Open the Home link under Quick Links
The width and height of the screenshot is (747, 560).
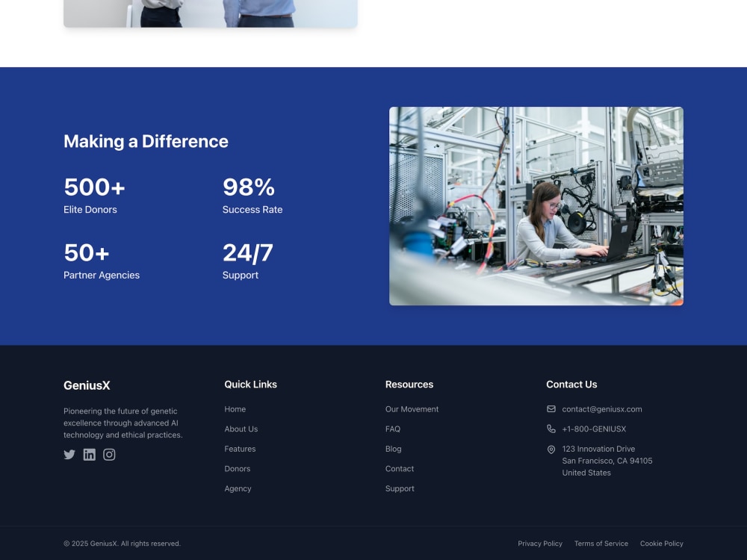point(235,409)
